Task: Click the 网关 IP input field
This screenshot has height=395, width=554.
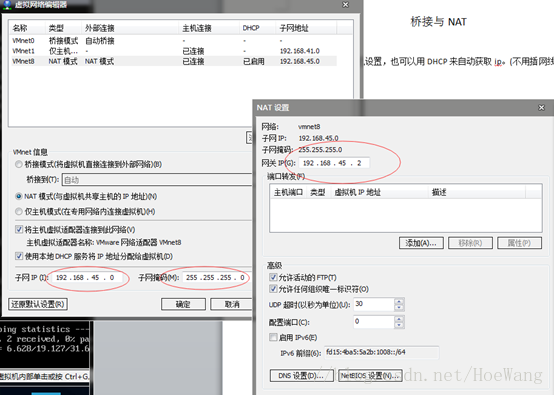Action: pos(334,163)
